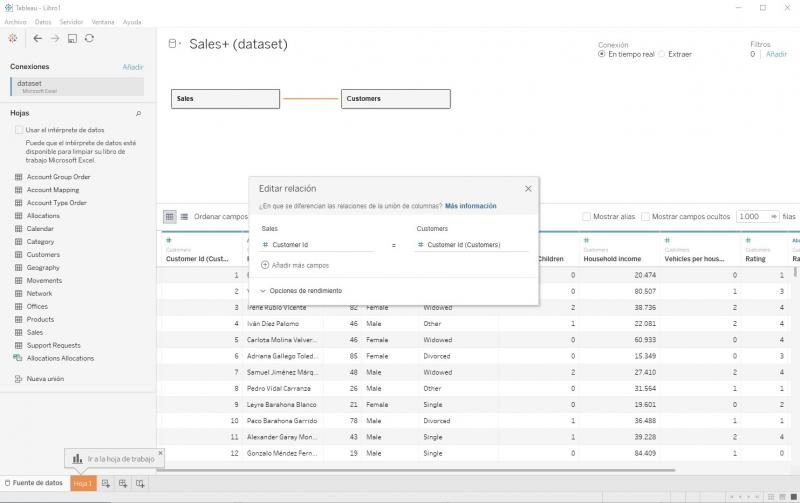The height and width of the screenshot is (503, 800).
Task: Select the dataset connection entry
Action: coord(77,87)
